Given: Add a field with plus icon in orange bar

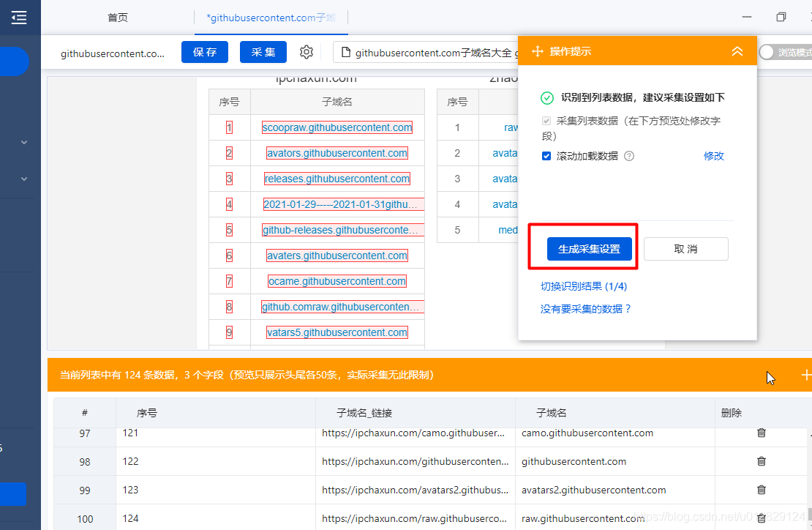Looking at the screenshot, I should click(806, 375).
